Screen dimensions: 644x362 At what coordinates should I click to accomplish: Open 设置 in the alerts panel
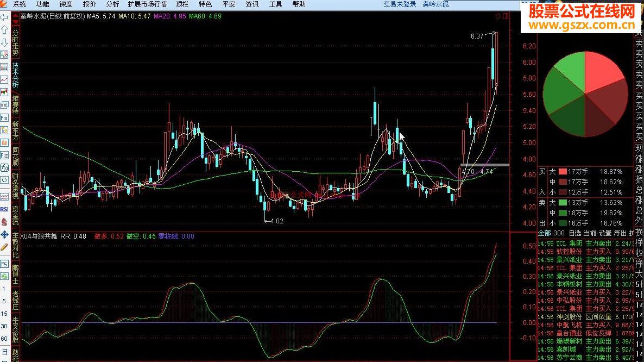605,233
